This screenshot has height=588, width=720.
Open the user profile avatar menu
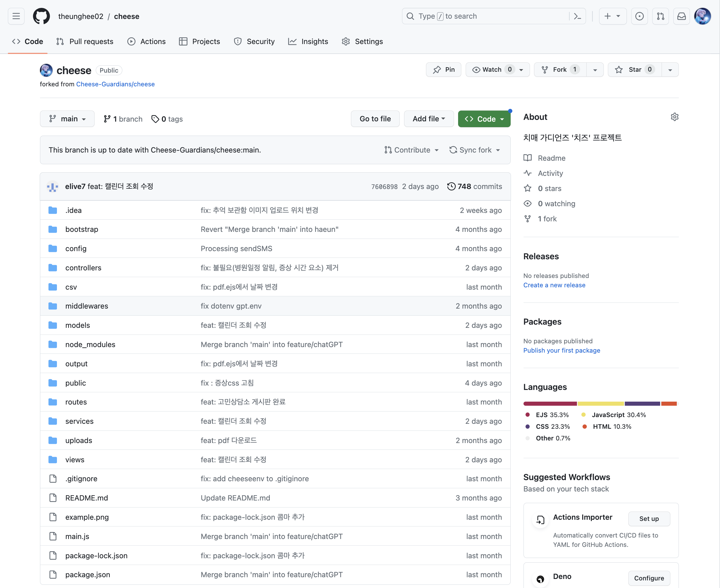tap(702, 16)
